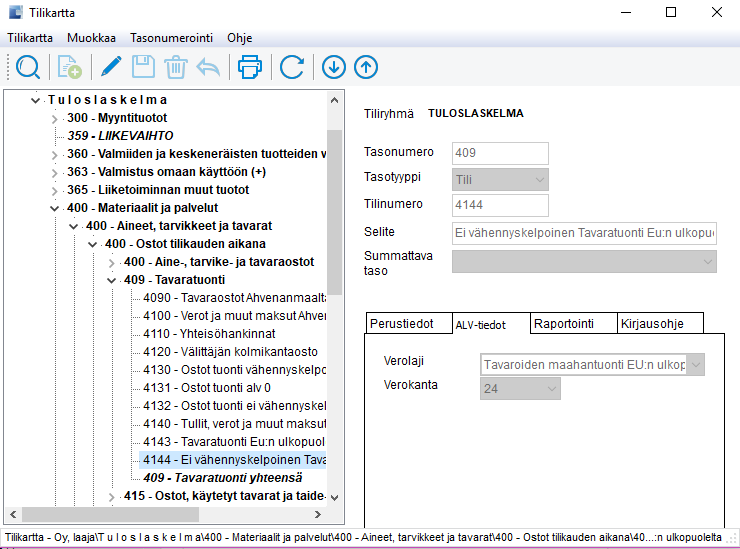Click the Selite input field
The width and height of the screenshot is (740, 549).
pyautogui.click(x=584, y=233)
